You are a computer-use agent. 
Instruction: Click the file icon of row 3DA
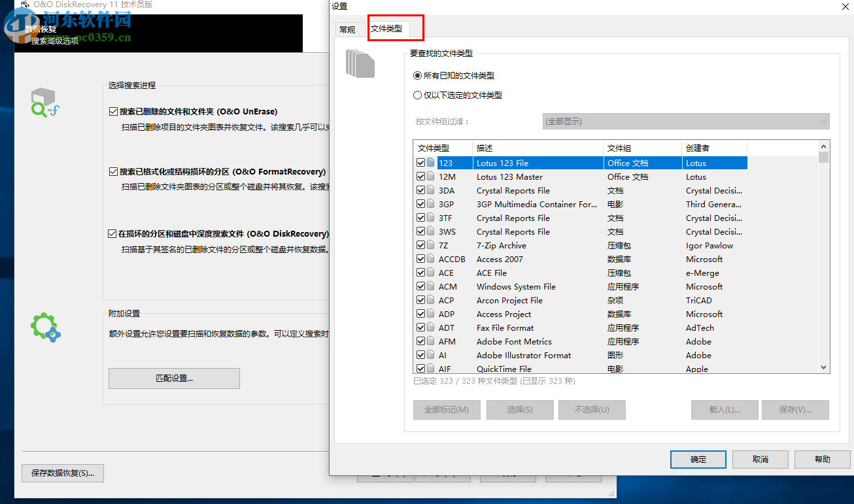[431, 190]
